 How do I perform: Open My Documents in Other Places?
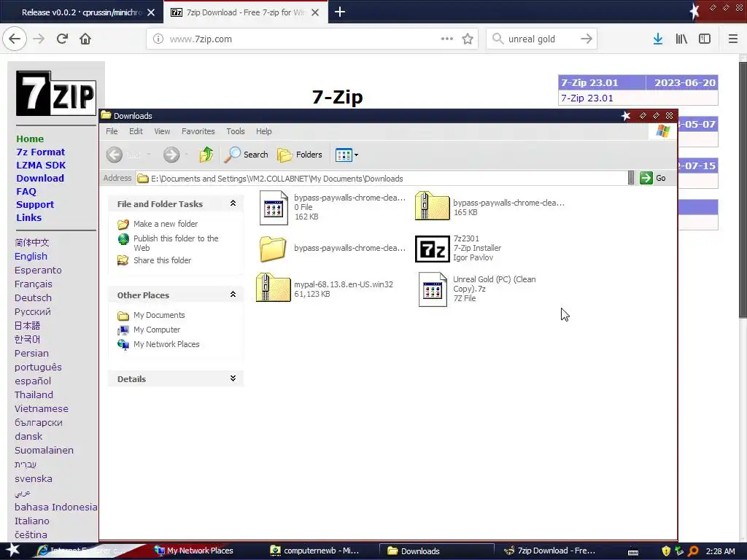pos(158,315)
